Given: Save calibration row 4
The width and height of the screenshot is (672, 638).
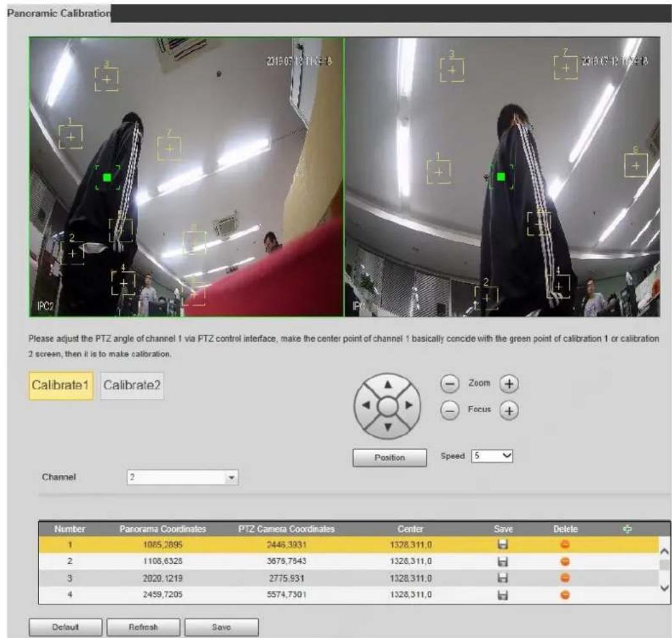Looking at the screenshot, I should tap(503, 595).
